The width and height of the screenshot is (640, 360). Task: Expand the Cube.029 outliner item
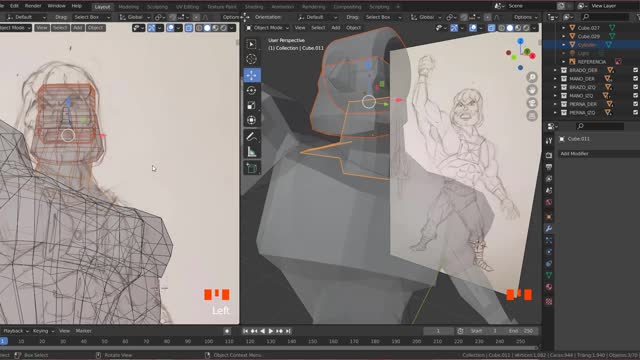click(564, 36)
